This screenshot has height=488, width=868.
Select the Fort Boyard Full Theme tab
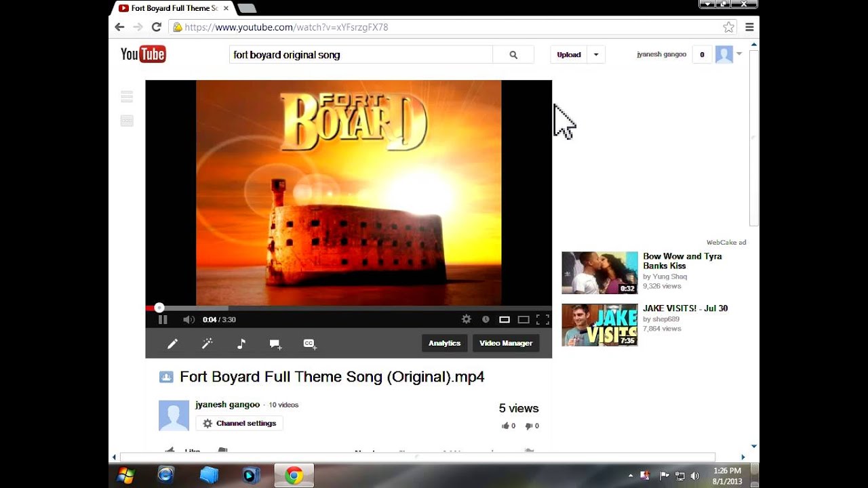(x=174, y=8)
